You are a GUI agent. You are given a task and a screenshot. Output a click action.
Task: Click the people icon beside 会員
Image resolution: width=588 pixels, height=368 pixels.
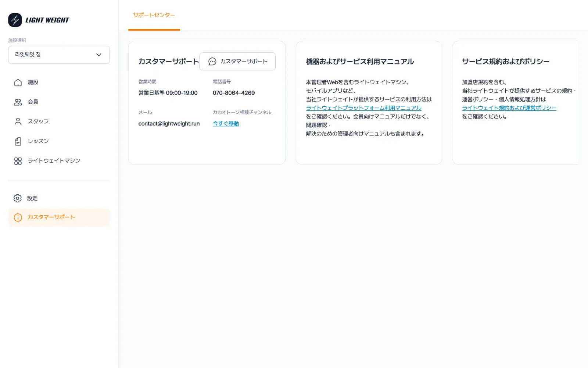[x=18, y=102]
